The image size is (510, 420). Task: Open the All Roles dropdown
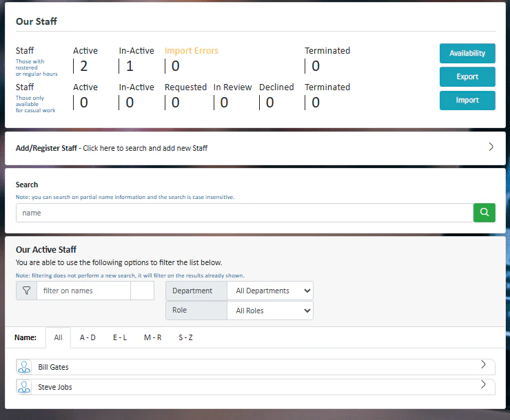coord(270,311)
